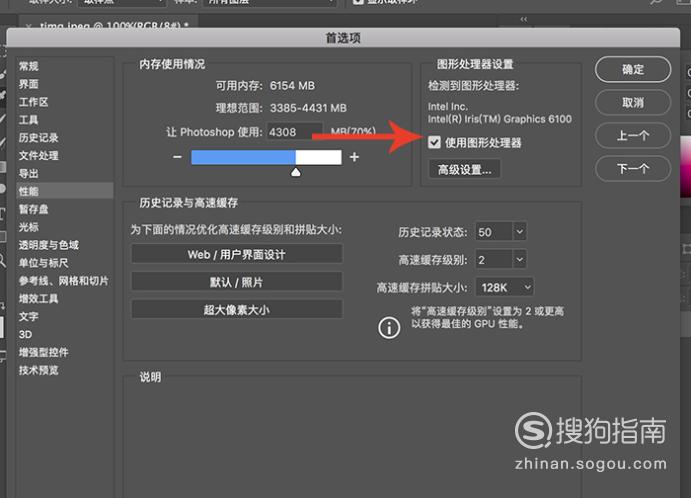Select 光标 in the sidebar
The height and width of the screenshot is (498, 691).
click(x=29, y=227)
